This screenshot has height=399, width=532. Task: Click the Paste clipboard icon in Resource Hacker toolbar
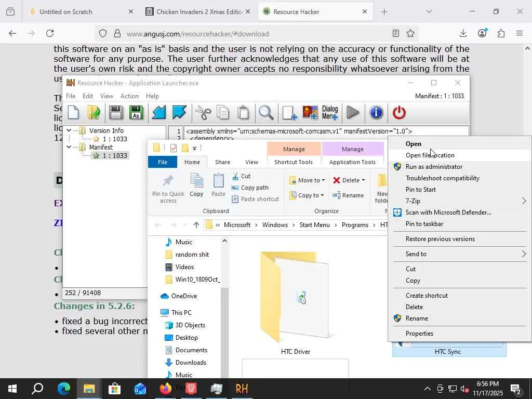[243, 113]
